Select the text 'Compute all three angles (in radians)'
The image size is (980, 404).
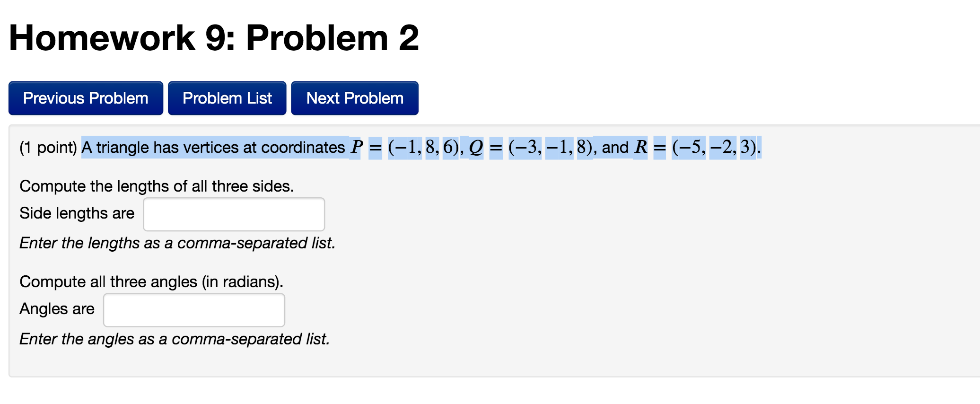click(151, 281)
